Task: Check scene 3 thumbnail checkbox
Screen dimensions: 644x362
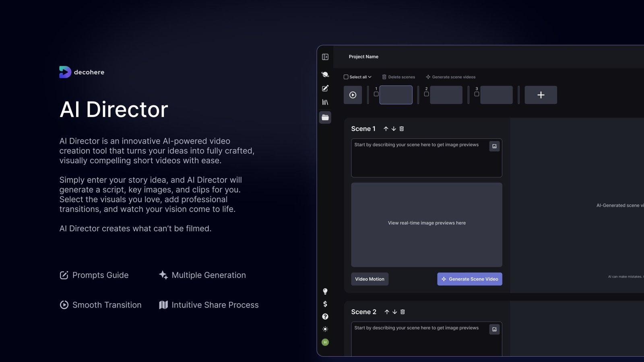Action: tap(477, 94)
